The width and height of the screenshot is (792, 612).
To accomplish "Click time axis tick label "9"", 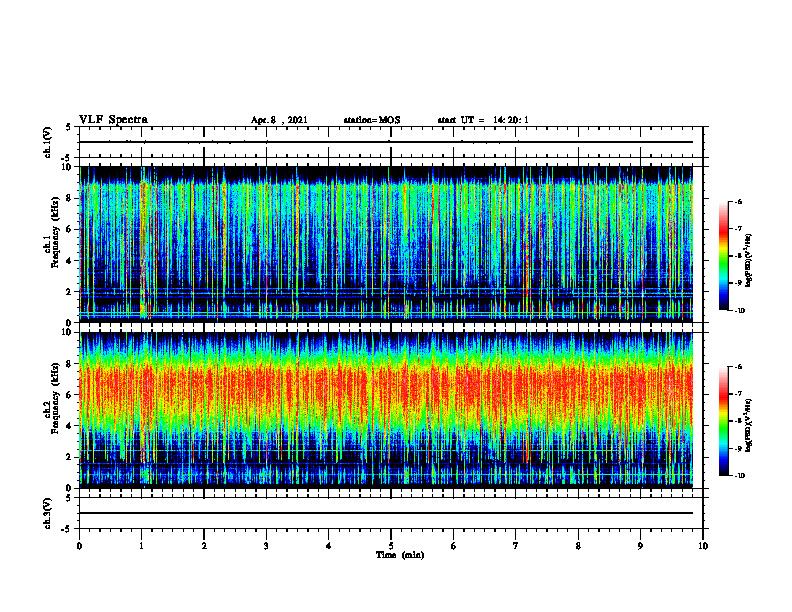I will pyautogui.click(x=640, y=546).
